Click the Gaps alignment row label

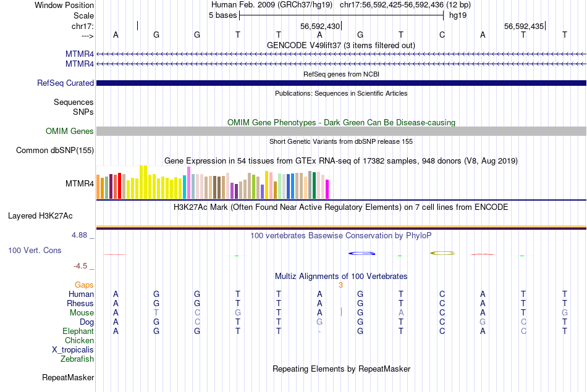click(84, 285)
